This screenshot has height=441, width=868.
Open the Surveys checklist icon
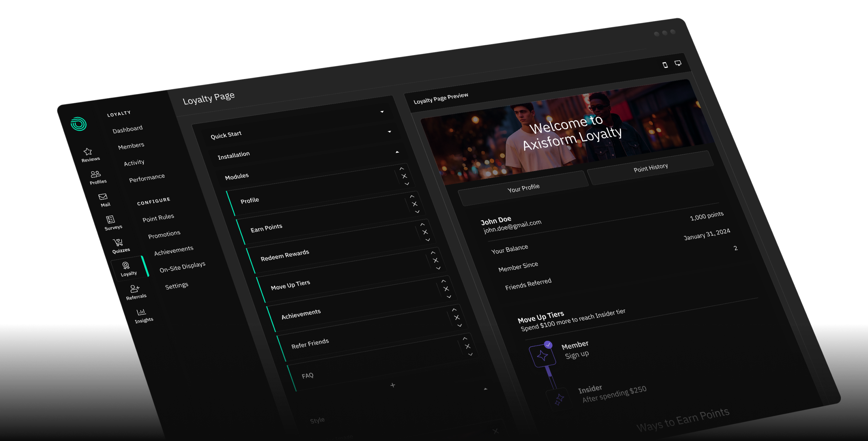111,219
